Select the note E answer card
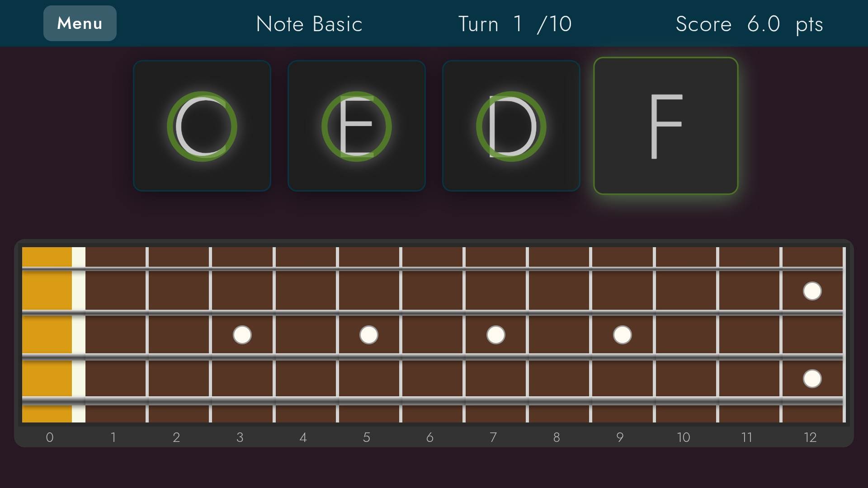The height and width of the screenshot is (488, 868). [x=356, y=127]
